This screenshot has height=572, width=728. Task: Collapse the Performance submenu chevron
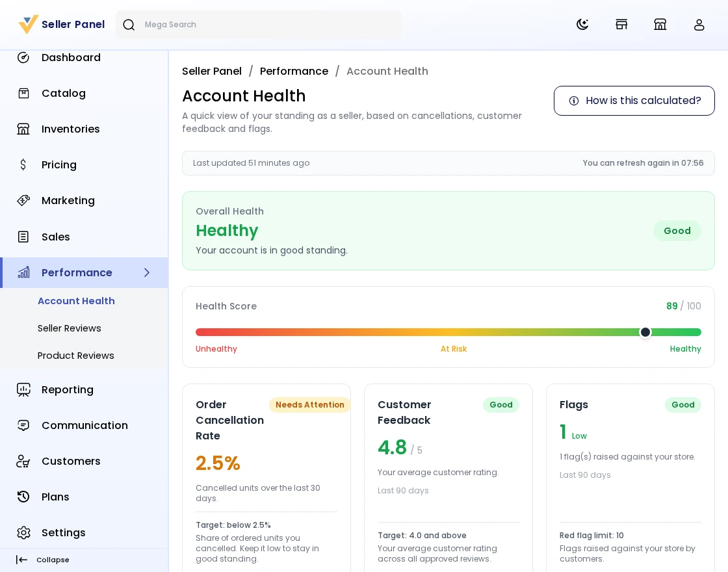[147, 272]
